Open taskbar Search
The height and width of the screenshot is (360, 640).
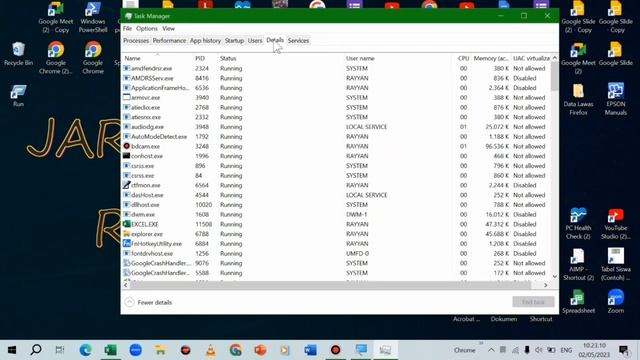coord(36,350)
